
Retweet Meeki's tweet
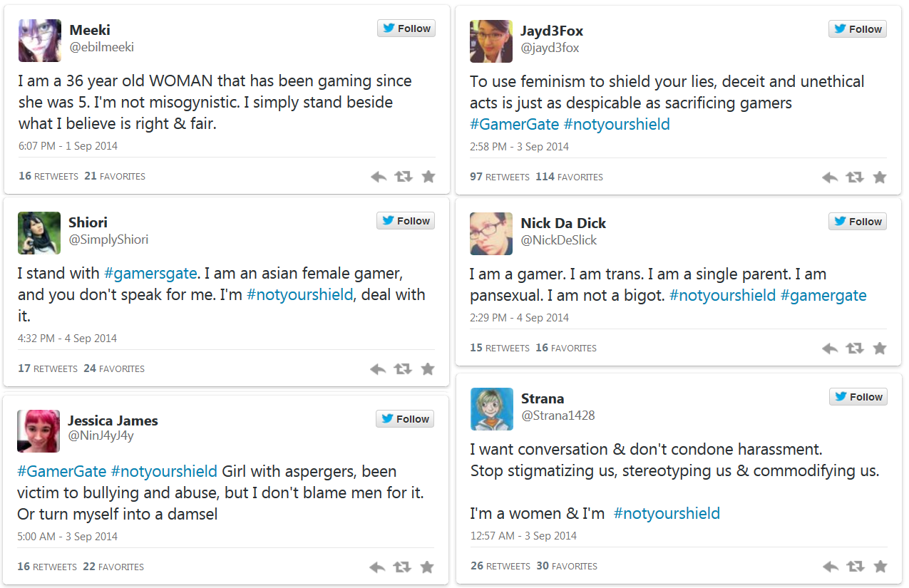pos(404,177)
